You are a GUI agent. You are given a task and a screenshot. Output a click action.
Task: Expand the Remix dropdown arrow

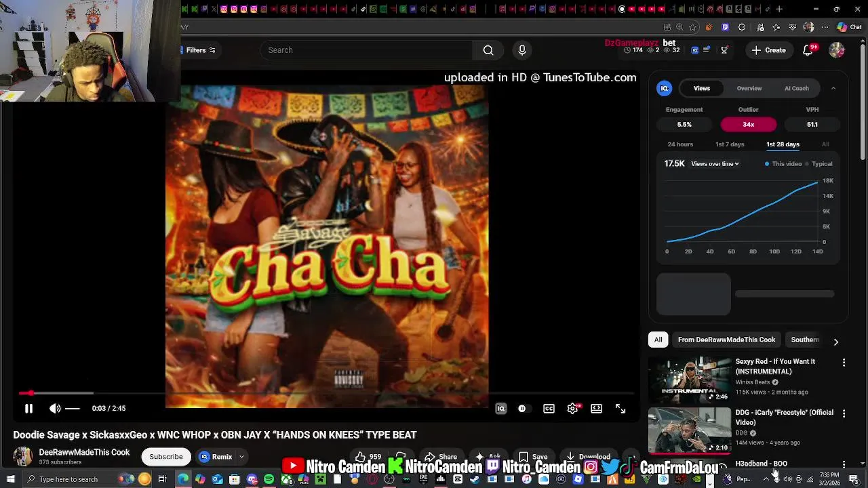[241, 457]
